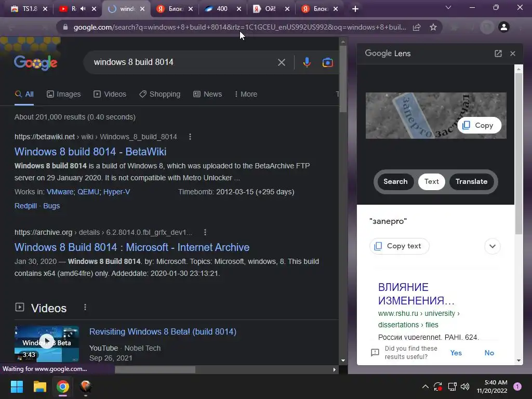Click the search page horizontal scrollbar

pos(155,370)
